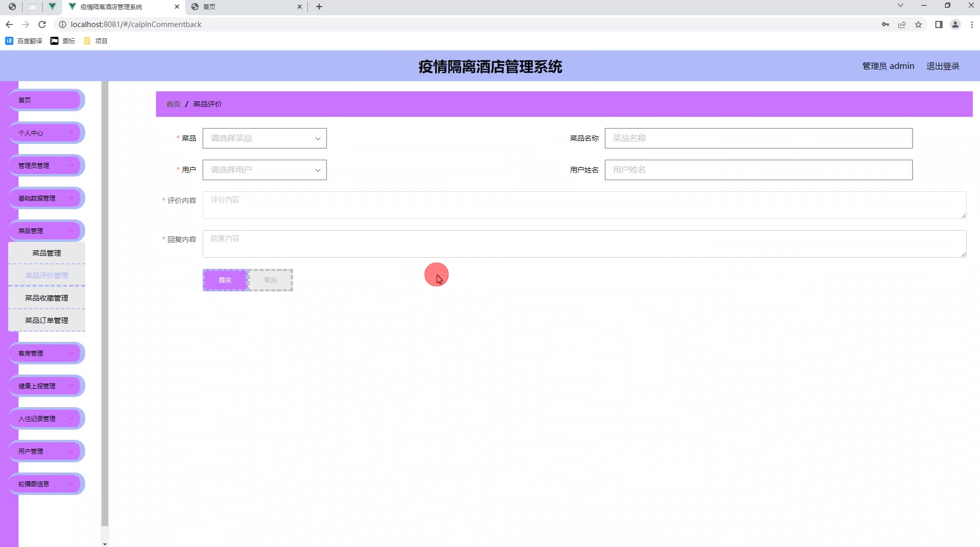Viewport: 980px width, 547px height.
Task: Bookmark this page with the star icon
Action: coord(918,24)
